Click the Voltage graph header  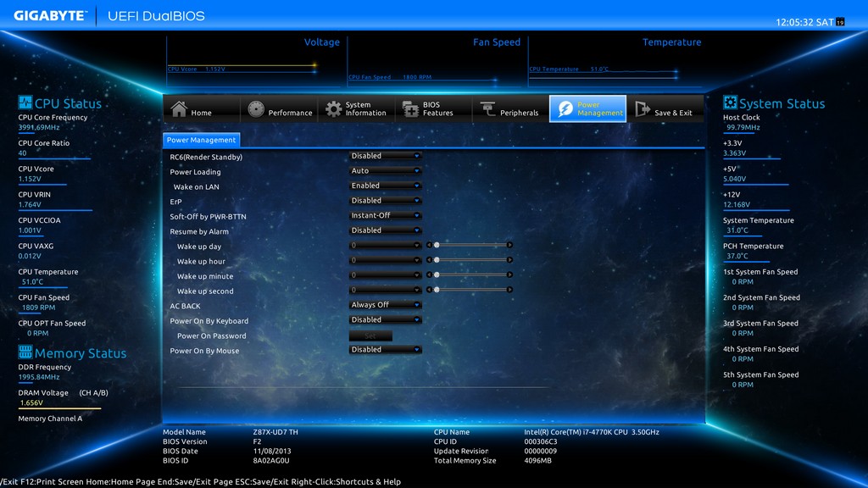pyautogui.click(x=321, y=42)
